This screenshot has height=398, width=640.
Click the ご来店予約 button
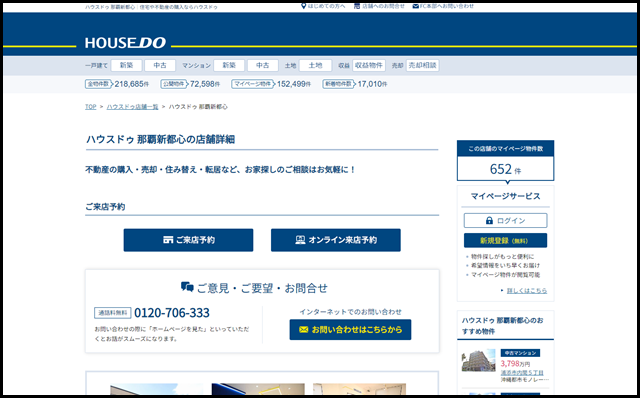click(188, 240)
